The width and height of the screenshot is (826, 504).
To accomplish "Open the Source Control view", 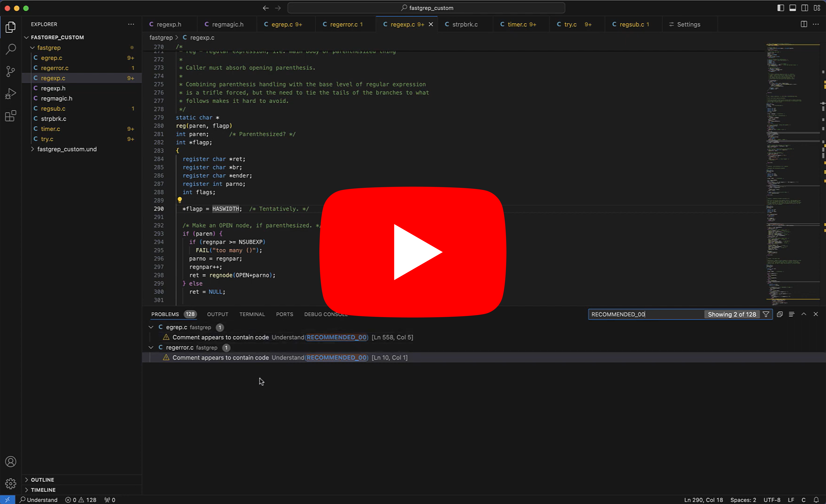I will coord(11,71).
